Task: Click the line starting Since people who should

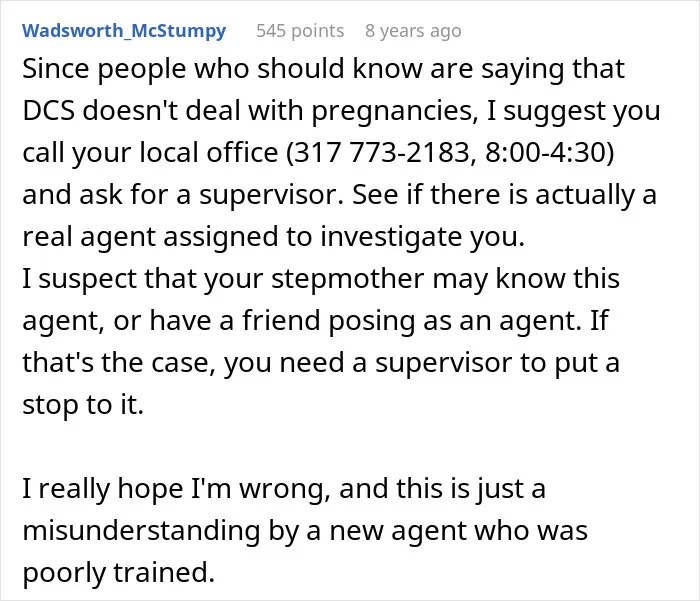Action: (x=323, y=70)
